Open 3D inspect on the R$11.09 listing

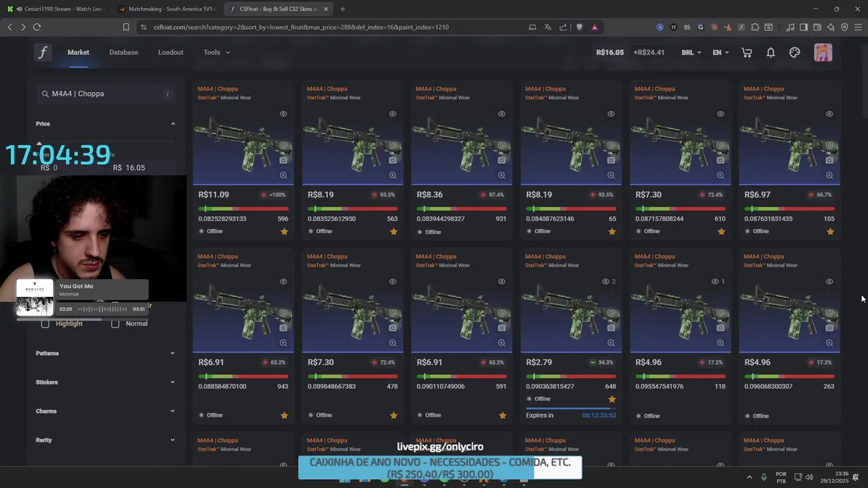pyautogui.click(x=283, y=145)
